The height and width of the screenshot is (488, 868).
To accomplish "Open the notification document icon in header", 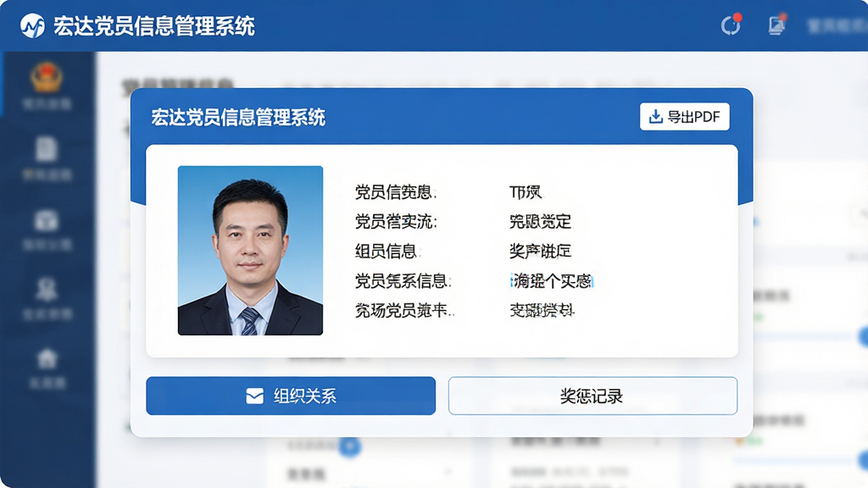I will pyautogui.click(x=777, y=25).
